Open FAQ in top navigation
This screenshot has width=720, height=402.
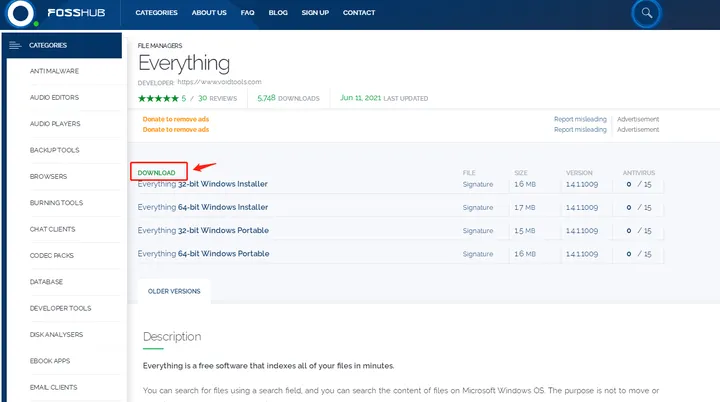click(248, 13)
